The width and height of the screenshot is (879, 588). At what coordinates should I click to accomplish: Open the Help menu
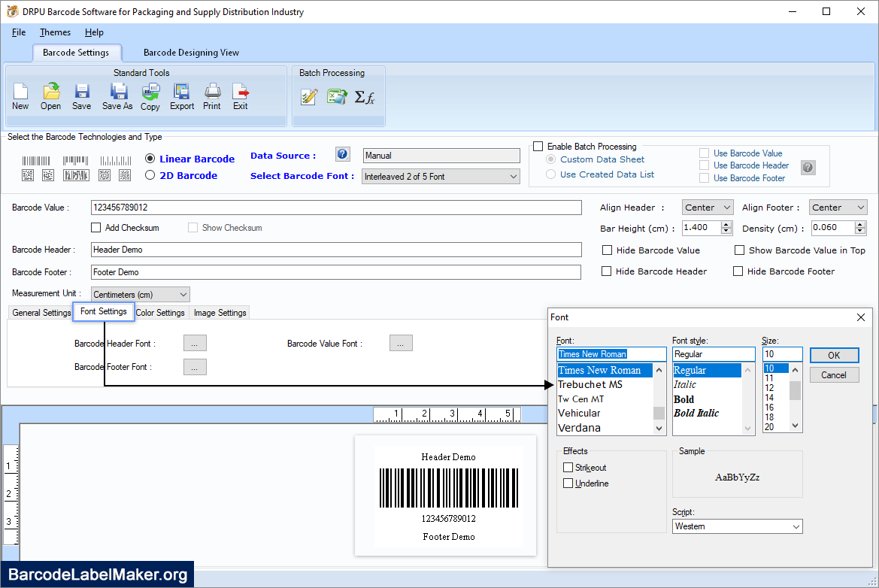point(94,32)
